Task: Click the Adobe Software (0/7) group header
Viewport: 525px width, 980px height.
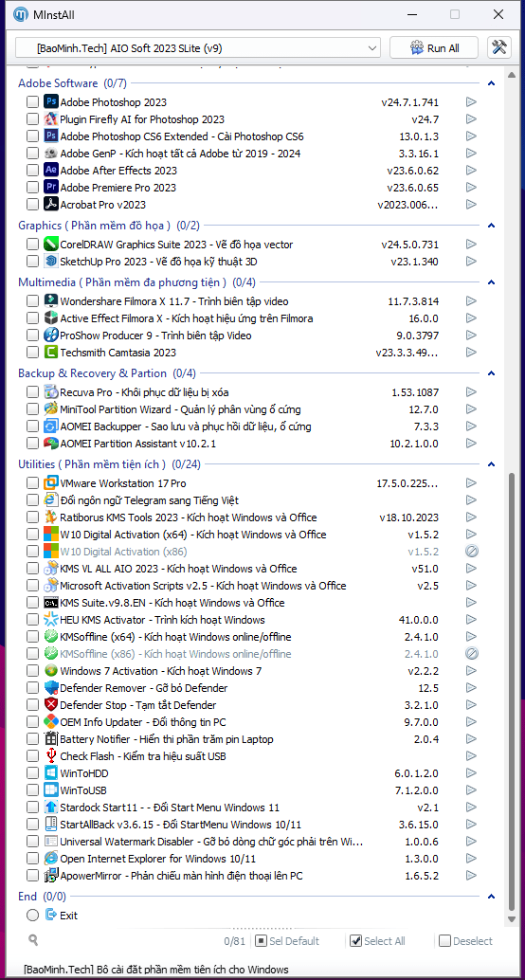Action: tap(72, 83)
